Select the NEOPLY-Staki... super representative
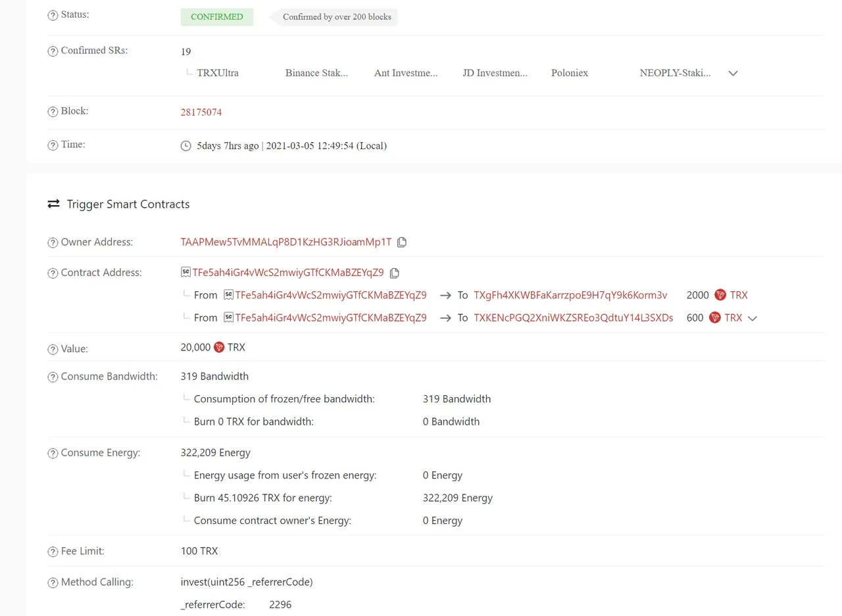This screenshot has height=616, width=842. [675, 73]
